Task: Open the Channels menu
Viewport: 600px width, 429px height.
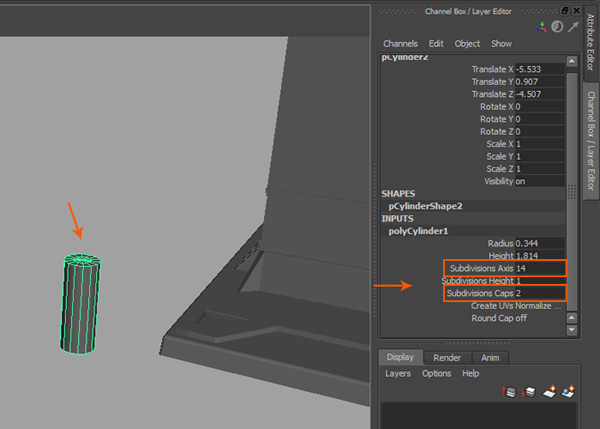Action: (x=400, y=44)
